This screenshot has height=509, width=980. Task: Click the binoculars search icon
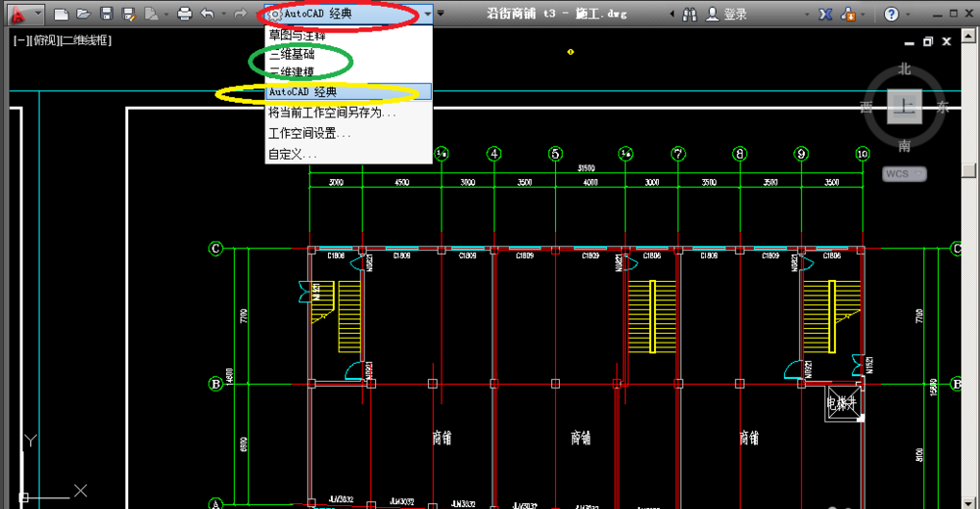coord(690,14)
